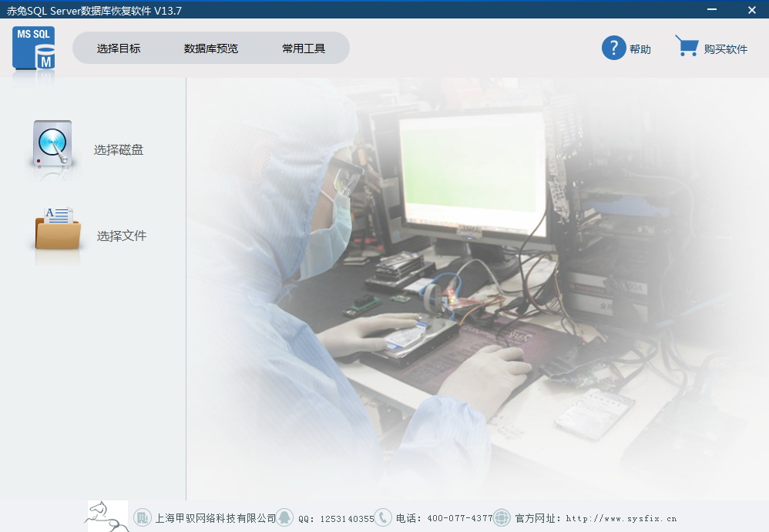
Task: Click the shopping cart purchase icon
Action: [x=687, y=45]
